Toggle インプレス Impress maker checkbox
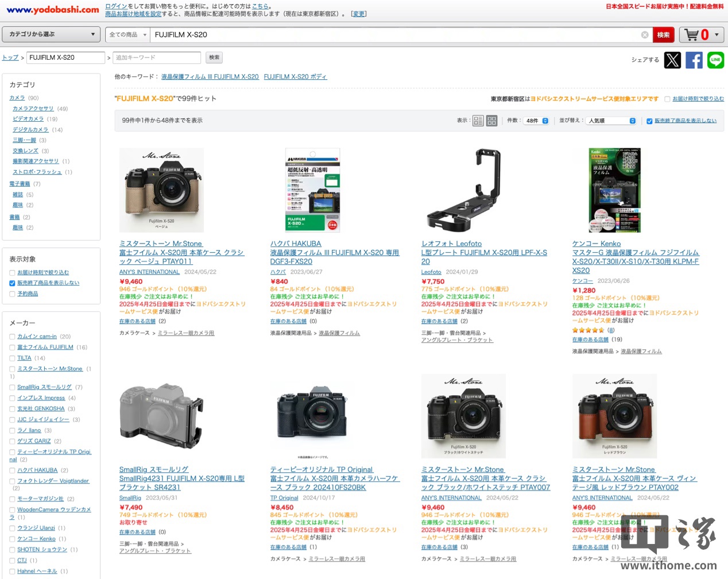This screenshot has width=728, height=579. (12, 398)
